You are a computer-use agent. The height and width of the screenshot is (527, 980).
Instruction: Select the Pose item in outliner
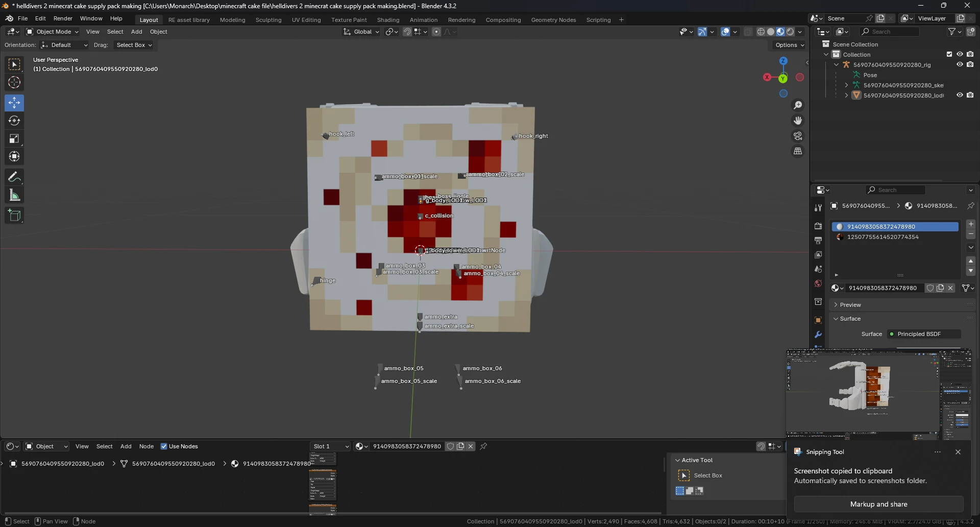(870, 75)
